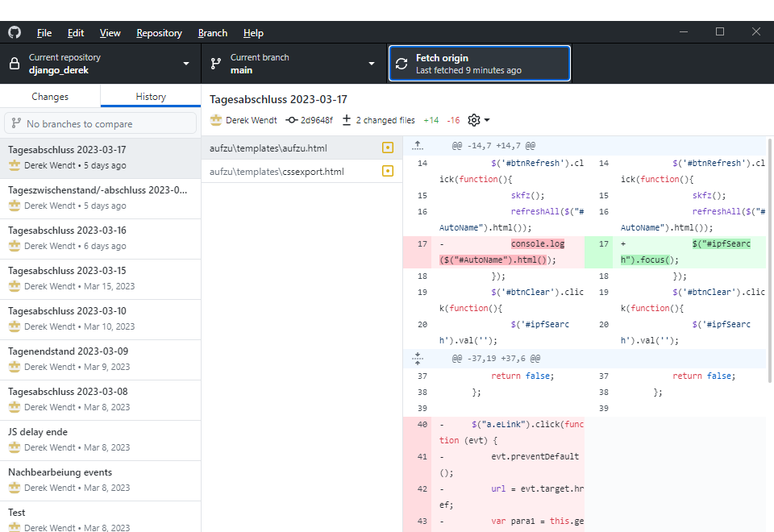Open the File menu

(44, 33)
